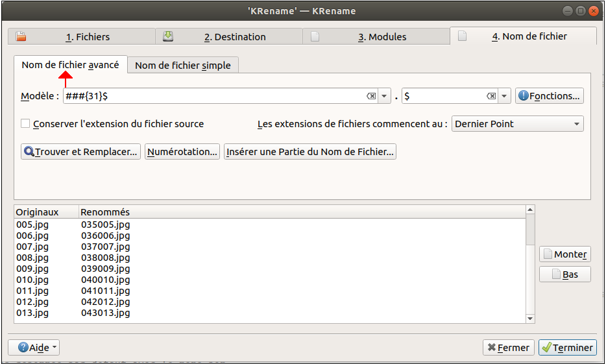Select the 013.jpg row
The image size is (606, 364).
click(x=270, y=313)
